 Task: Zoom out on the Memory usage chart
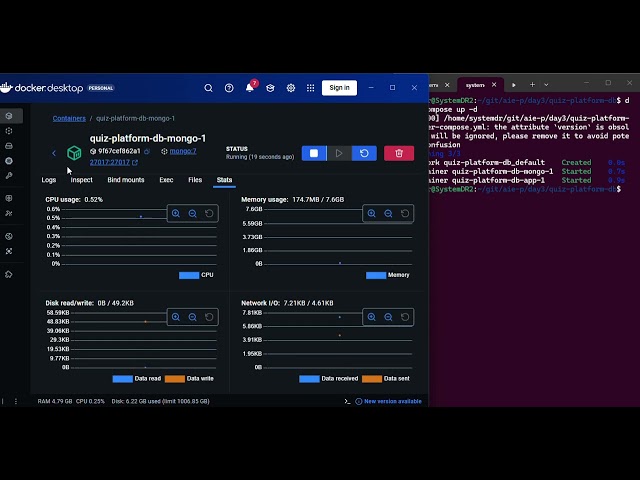coord(388,213)
